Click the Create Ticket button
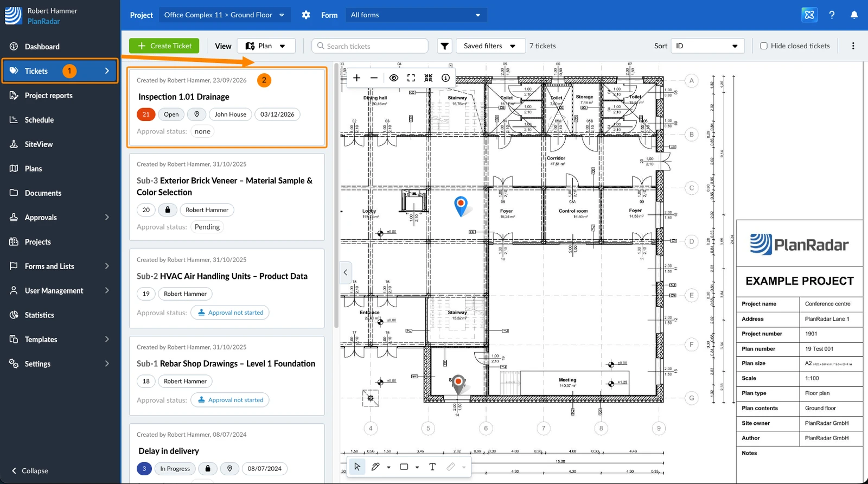Viewport: 868px width, 484px height. click(164, 46)
